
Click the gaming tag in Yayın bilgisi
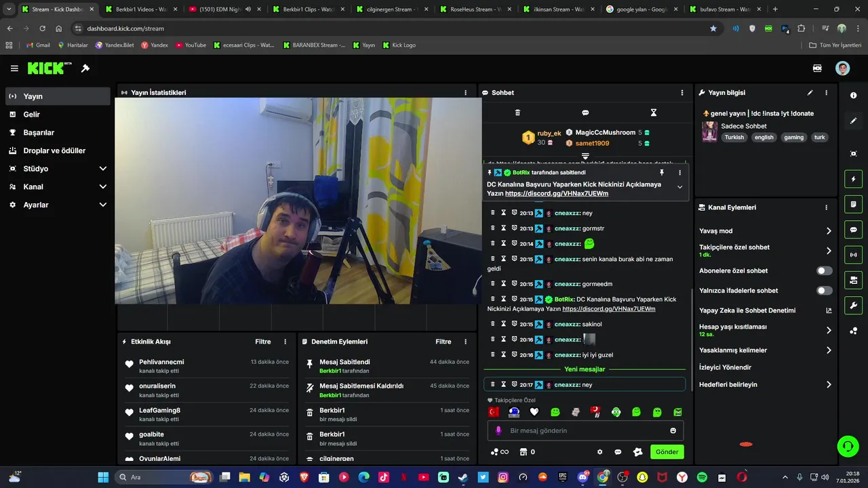click(793, 138)
